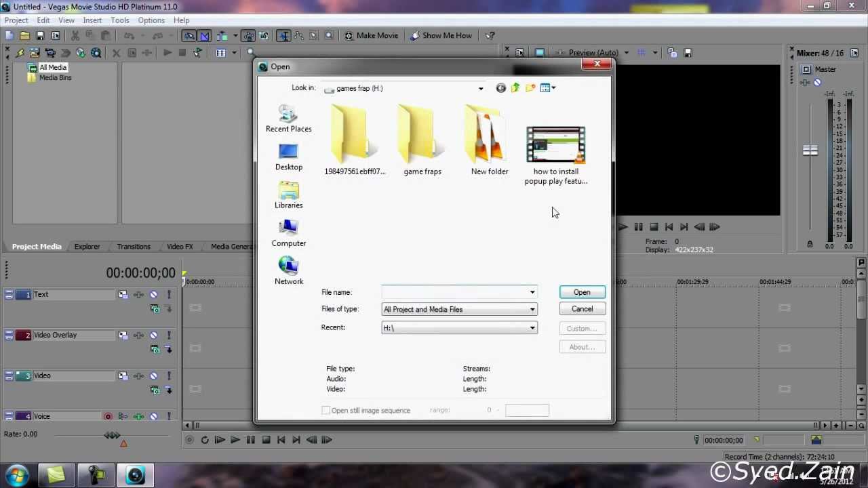
Task: Open the Edit menu
Action: 43,20
